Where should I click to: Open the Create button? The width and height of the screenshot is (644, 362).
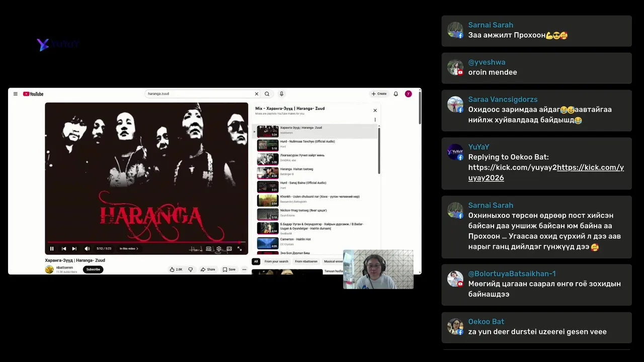pyautogui.click(x=379, y=94)
